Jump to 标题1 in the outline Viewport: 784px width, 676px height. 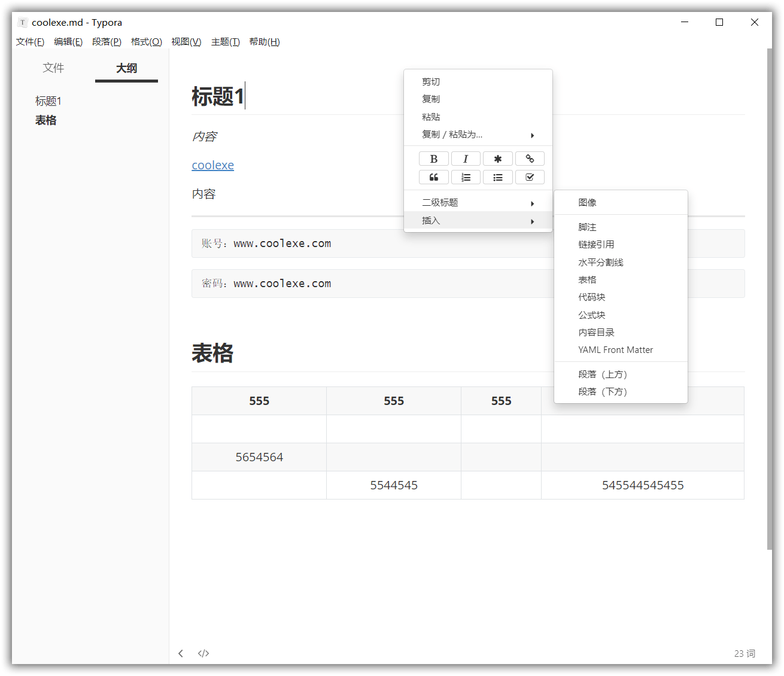click(x=48, y=101)
